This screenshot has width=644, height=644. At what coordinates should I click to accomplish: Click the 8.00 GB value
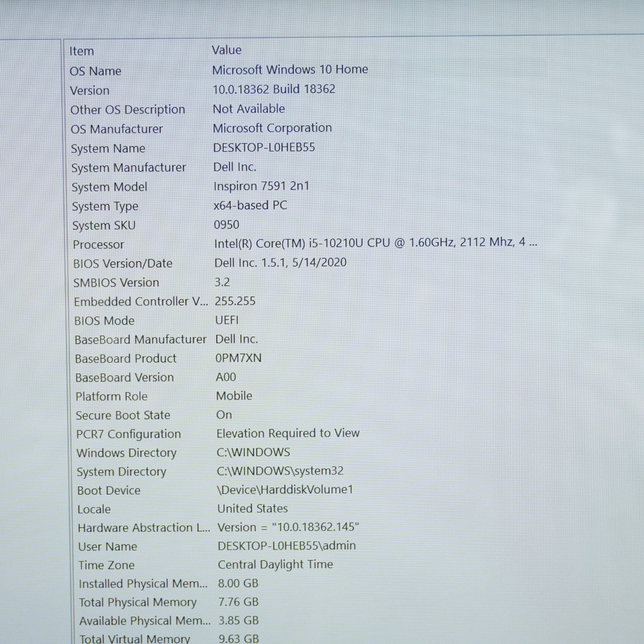click(x=238, y=583)
